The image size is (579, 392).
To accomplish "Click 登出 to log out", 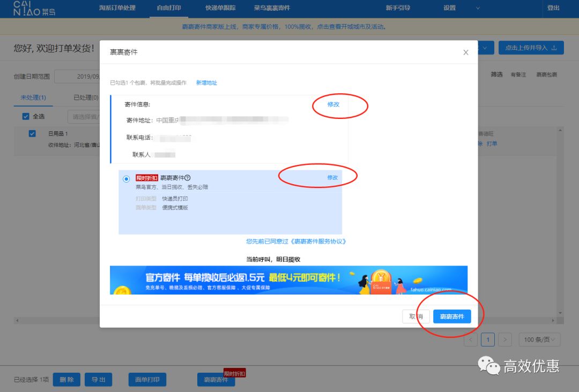I will (x=553, y=7).
